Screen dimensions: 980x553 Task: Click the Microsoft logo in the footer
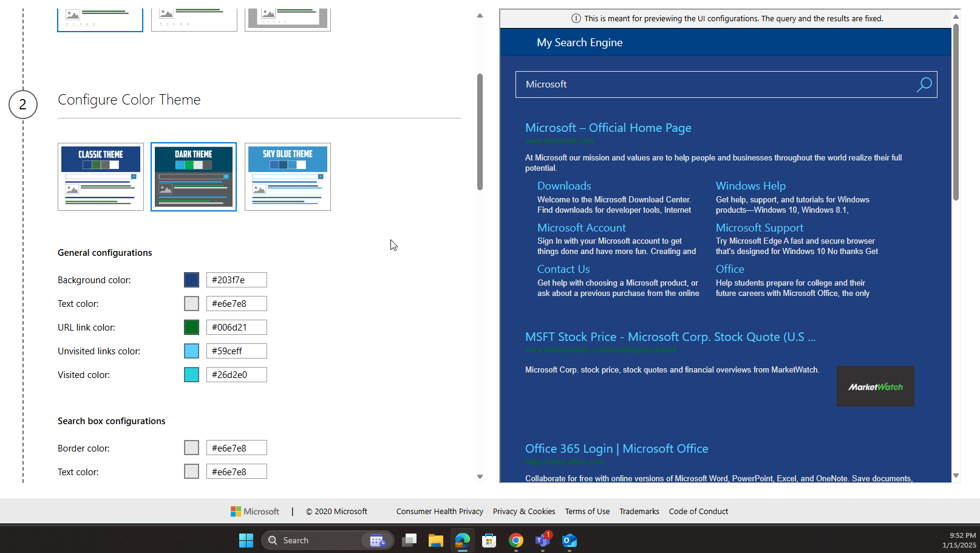coord(255,512)
